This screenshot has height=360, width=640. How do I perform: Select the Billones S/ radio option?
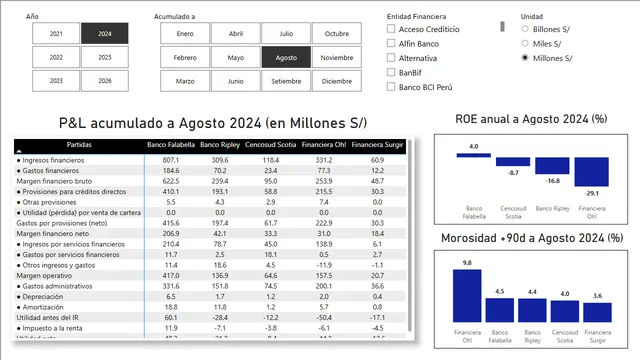click(525, 29)
